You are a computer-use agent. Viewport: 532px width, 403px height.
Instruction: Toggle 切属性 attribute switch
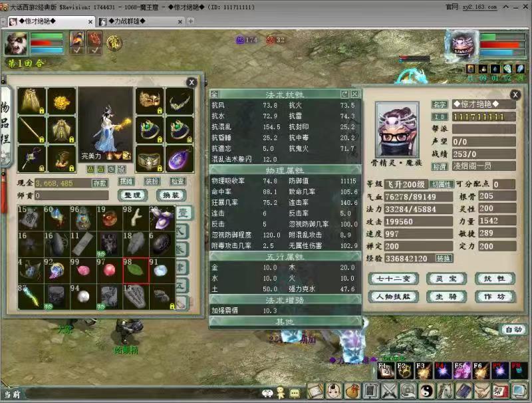[x=442, y=184]
